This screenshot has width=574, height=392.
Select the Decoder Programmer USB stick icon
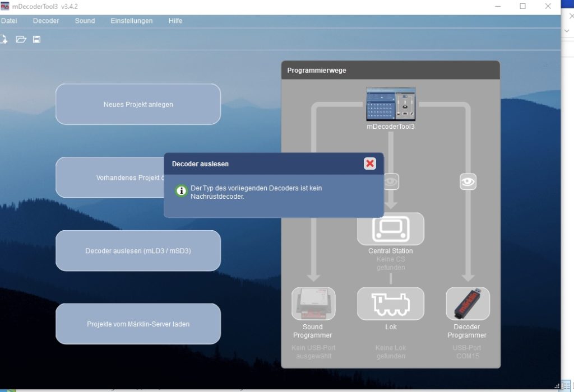(468, 304)
